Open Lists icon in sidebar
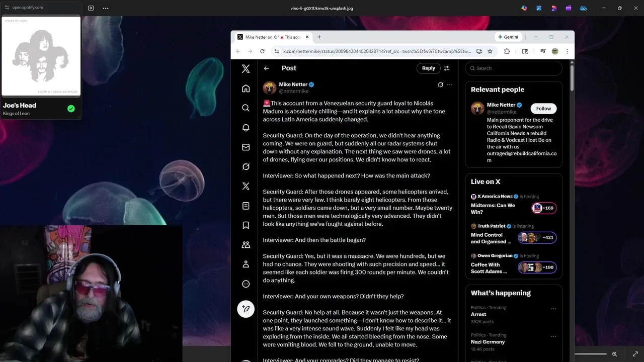Image resolution: width=644 pixels, height=362 pixels. coord(246,206)
